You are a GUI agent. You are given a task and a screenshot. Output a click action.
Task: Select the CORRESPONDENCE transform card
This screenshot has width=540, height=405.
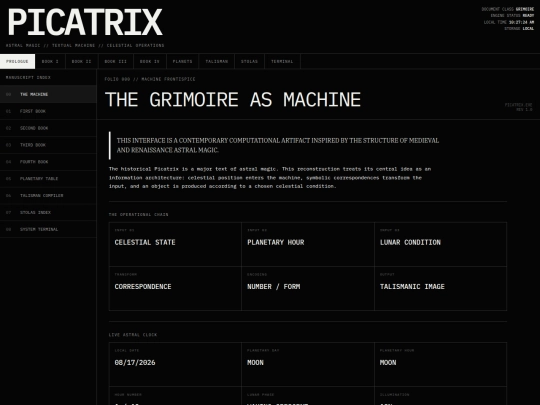(175, 289)
